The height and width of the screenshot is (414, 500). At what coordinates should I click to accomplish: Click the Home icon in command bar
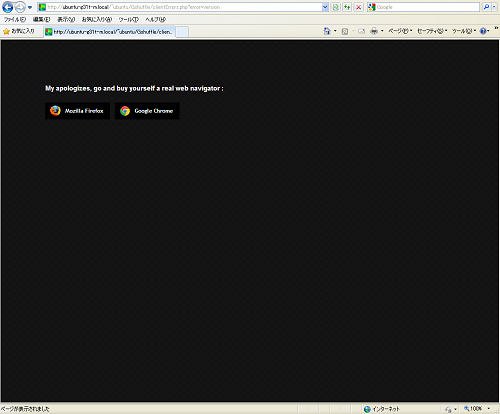click(327, 31)
